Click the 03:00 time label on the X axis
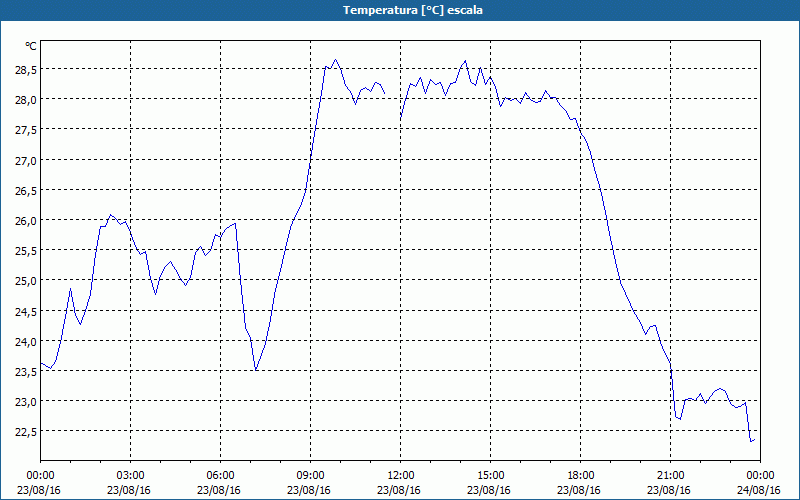Viewport: 800px width, 500px height. click(x=130, y=476)
